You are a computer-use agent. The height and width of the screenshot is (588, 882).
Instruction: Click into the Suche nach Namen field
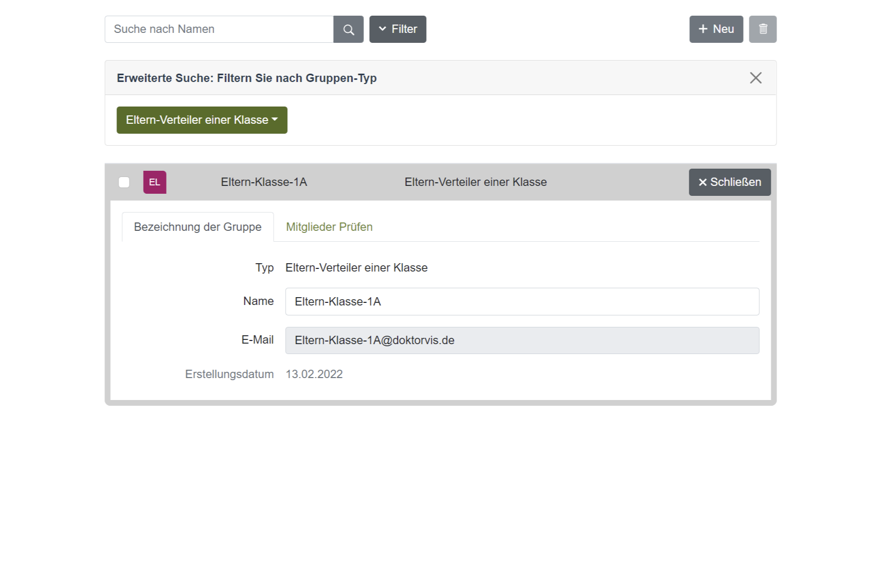coord(219,29)
